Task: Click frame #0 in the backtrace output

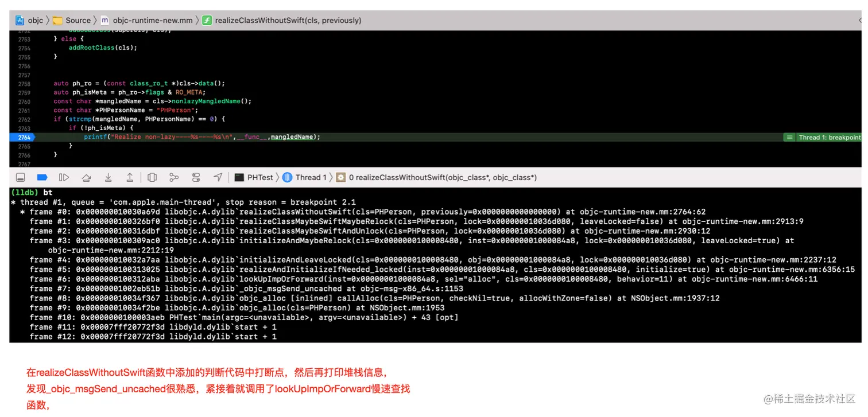Action: [x=363, y=212]
